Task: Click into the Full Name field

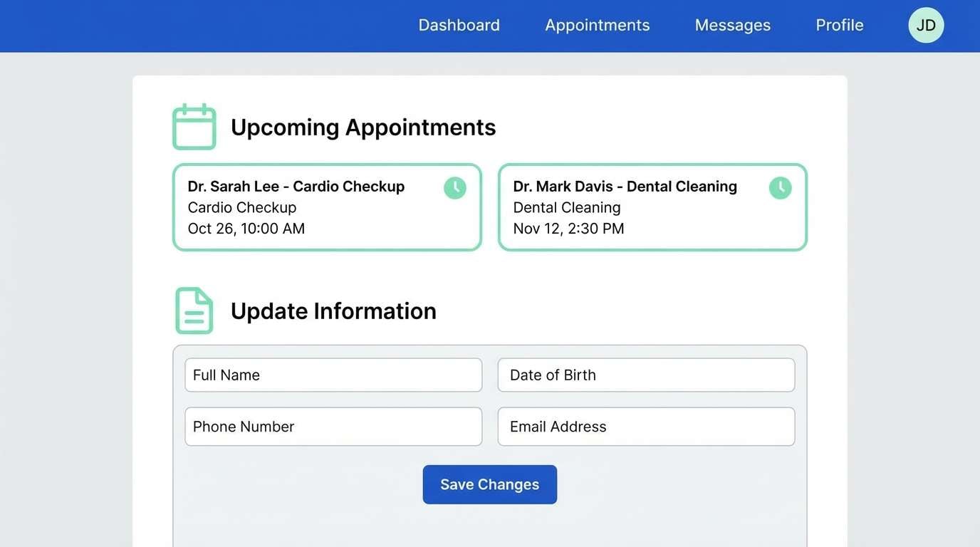Action: tap(333, 375)
